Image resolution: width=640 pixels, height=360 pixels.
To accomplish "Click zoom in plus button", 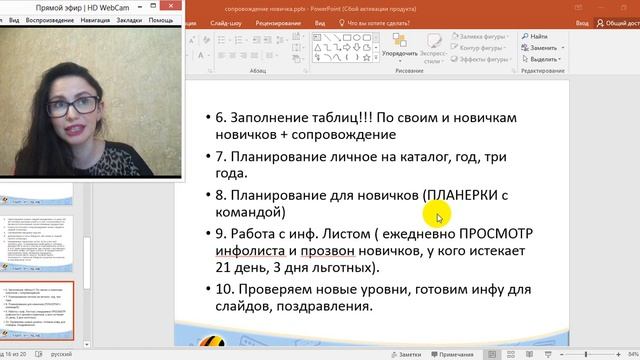I will (618, 354).
